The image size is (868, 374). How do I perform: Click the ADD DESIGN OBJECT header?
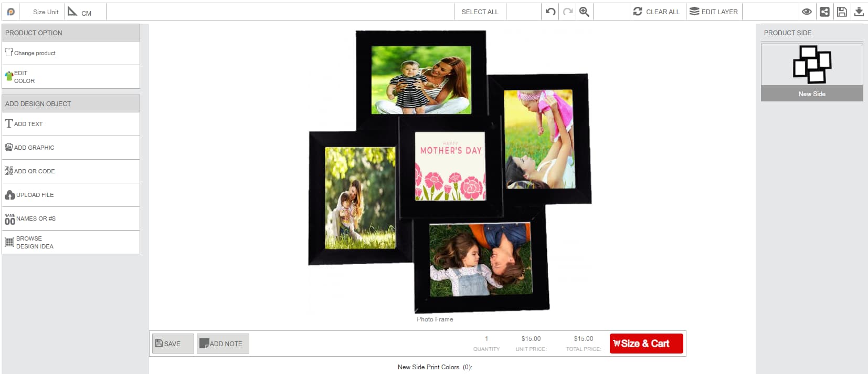[71, 103]
